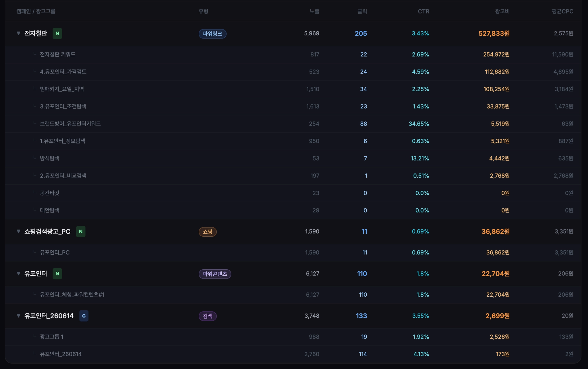The width and height of the screenshot is (588, 369).
Task: Open the 전자칠판 키워드 ad group
Action: click(x=58, y=54)
